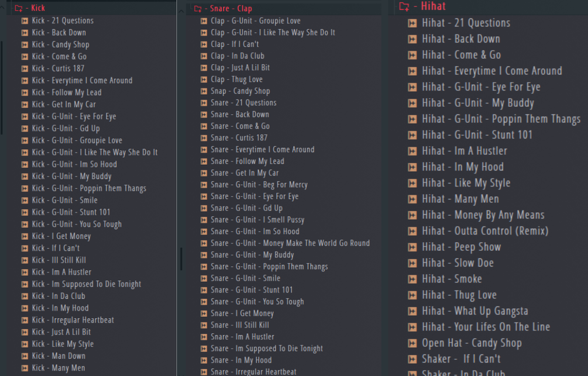Screen dimensions: 588x376
Task: Click the sample icon beside Kick - Irregular Heartbeat
Action: coord(25,320)
